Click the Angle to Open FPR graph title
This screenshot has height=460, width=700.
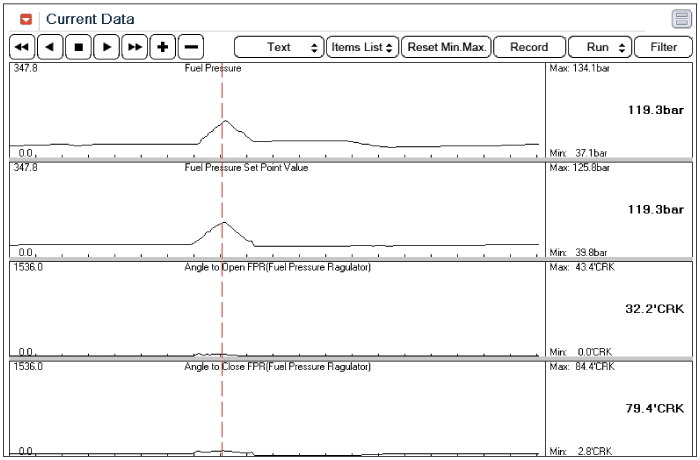click(277, 268)
